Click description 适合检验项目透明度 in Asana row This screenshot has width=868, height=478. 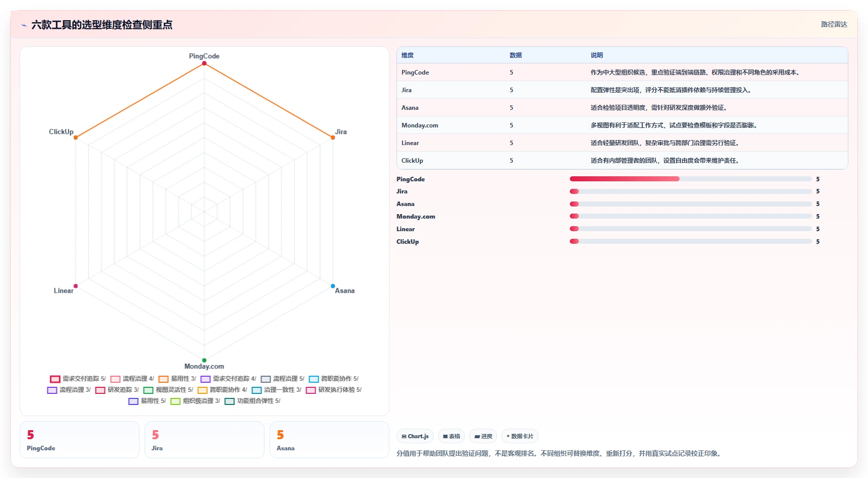[660, 108]
